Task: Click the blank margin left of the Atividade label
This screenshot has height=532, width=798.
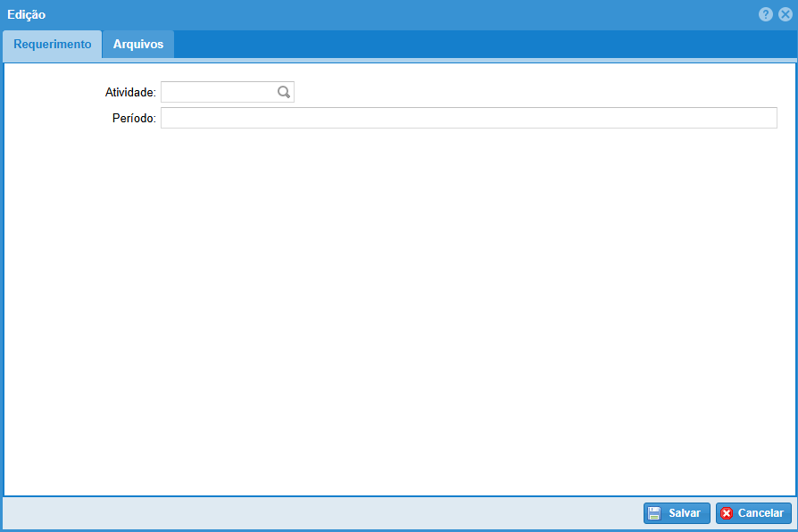Action: click(x=54, y=92)
